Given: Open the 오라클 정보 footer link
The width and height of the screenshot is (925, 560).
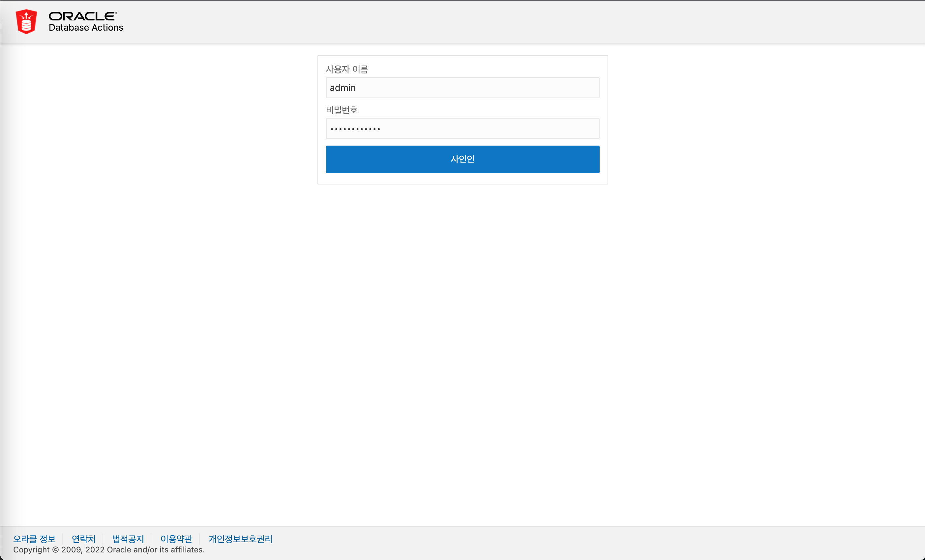Looking at the screenshot, I should click(x=34, y=539).
